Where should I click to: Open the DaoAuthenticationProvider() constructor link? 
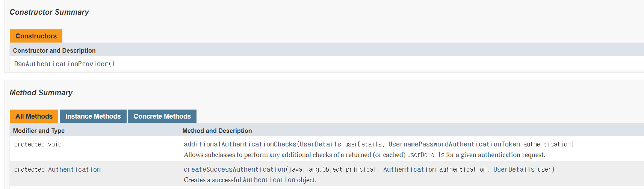coord(64,64)
